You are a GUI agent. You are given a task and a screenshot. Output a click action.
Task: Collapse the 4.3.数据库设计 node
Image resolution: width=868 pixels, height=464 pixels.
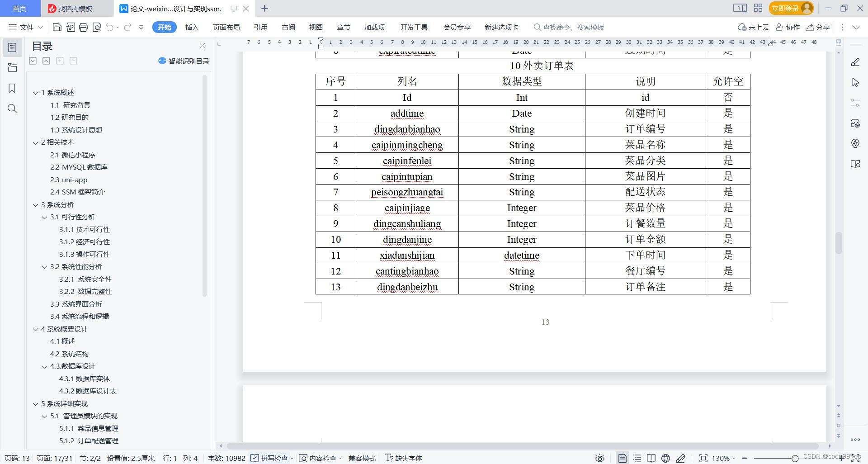[x=44, y=366]
